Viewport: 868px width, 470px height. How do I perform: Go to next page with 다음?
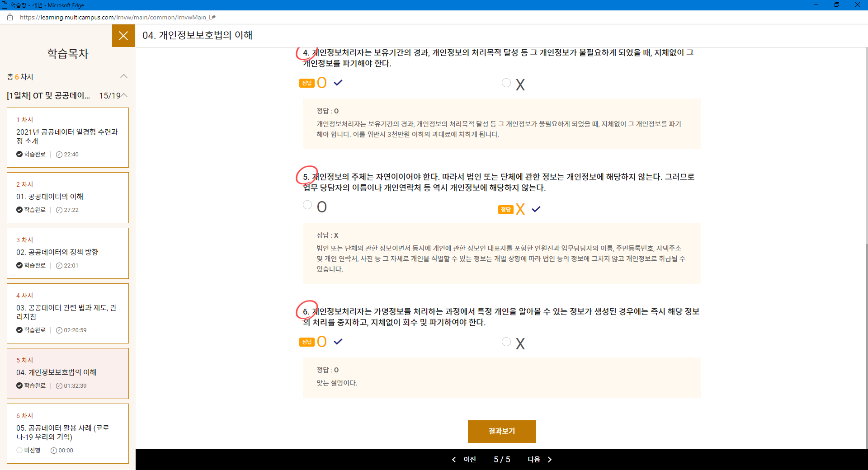(x=534, y=460)
